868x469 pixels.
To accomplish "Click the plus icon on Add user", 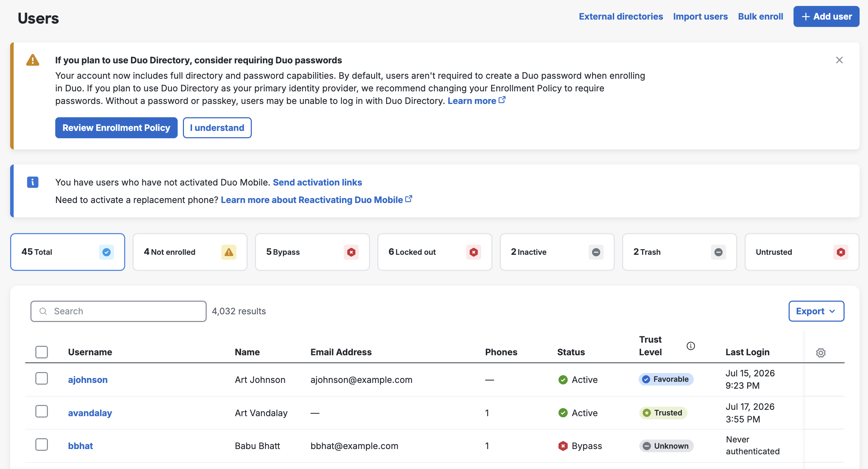I will click(x=806, y=16).
